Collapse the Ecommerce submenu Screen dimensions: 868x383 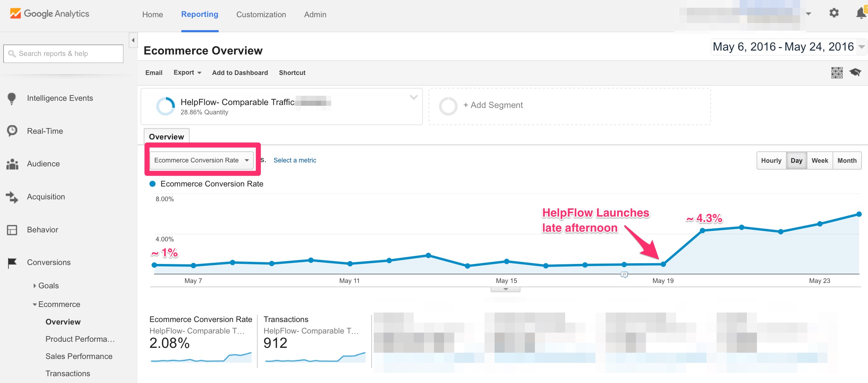(x=34, y=304)
